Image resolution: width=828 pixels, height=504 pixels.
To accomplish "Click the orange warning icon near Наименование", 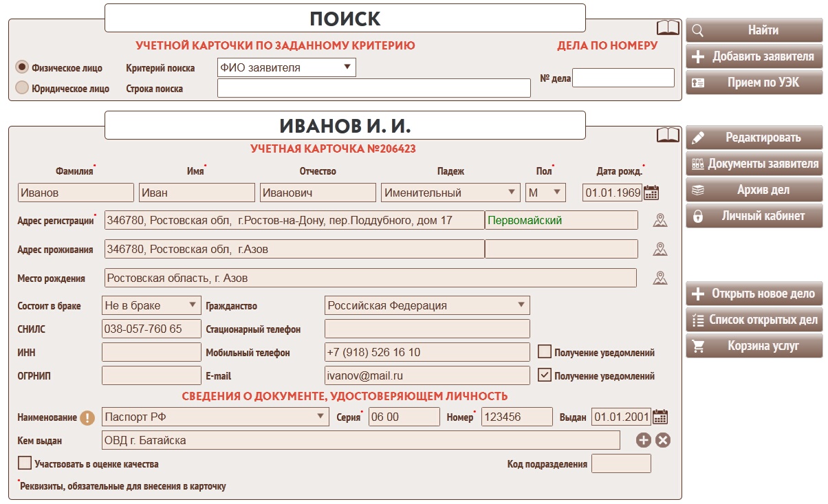I will coord(87,417).
